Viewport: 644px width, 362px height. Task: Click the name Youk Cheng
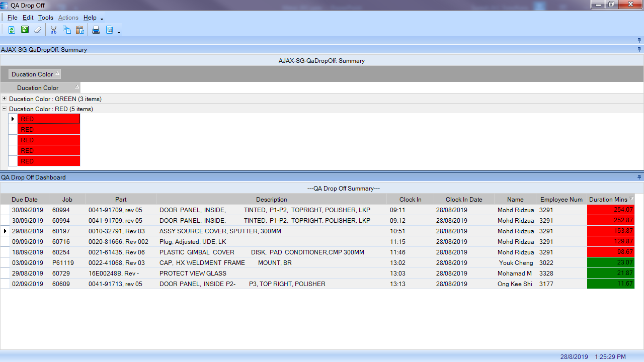pyautogui.click(x=516, y=263)
